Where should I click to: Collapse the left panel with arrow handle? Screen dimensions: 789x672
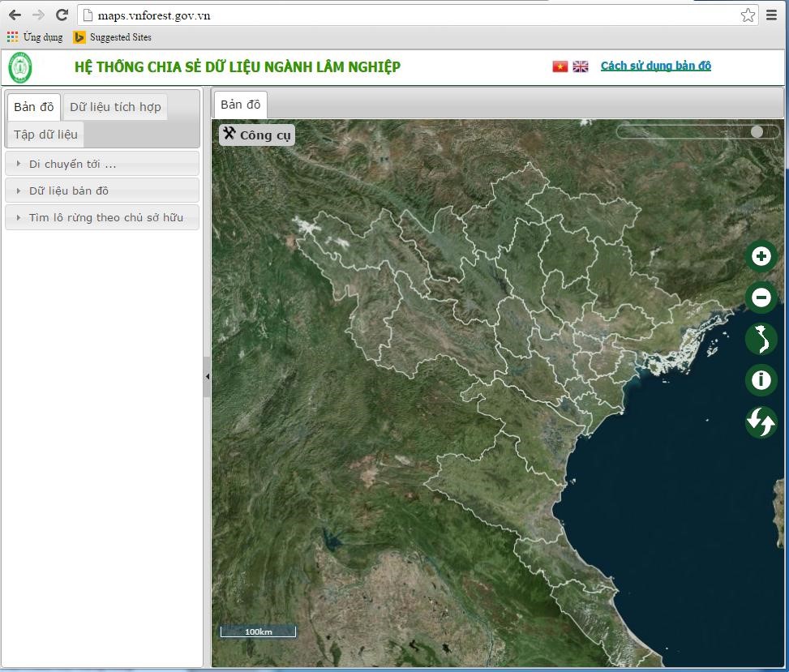pyautogui.click(x=207, y=376)
